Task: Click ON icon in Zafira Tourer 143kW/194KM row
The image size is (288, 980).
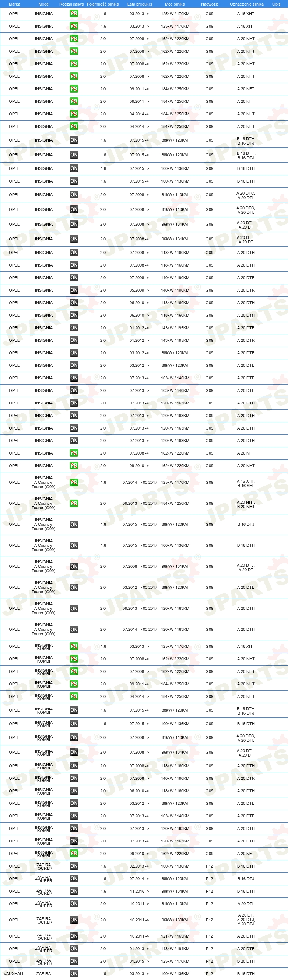Action: pyautogui.click(x=74, y=949)
